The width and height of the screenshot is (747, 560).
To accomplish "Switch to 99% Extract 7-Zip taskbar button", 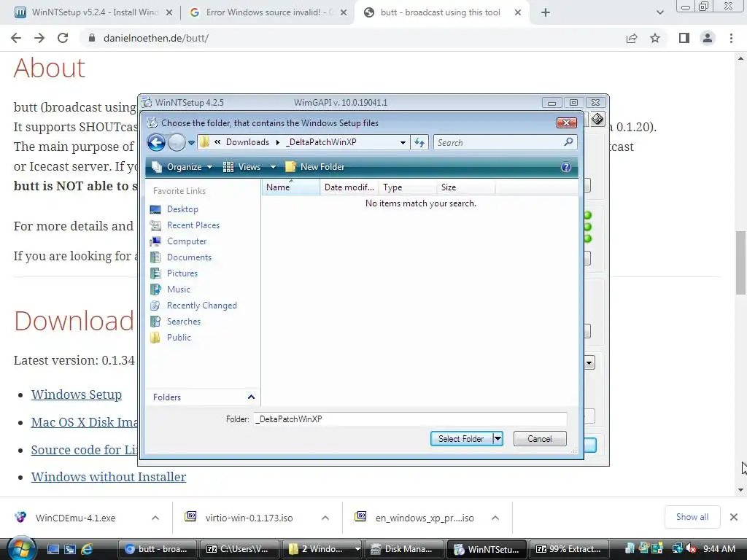I will coord(568,549).
